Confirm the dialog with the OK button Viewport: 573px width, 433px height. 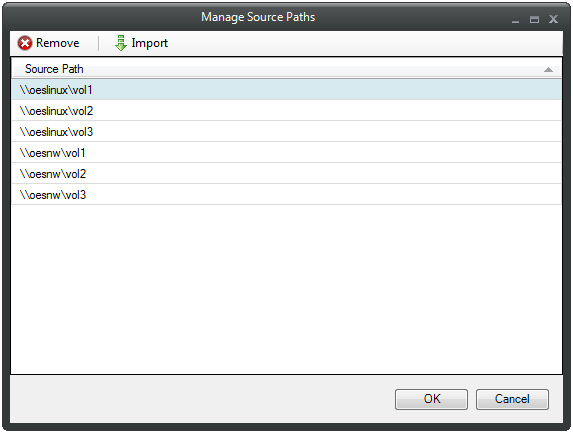pyautogui.click(x=431, y=399)
